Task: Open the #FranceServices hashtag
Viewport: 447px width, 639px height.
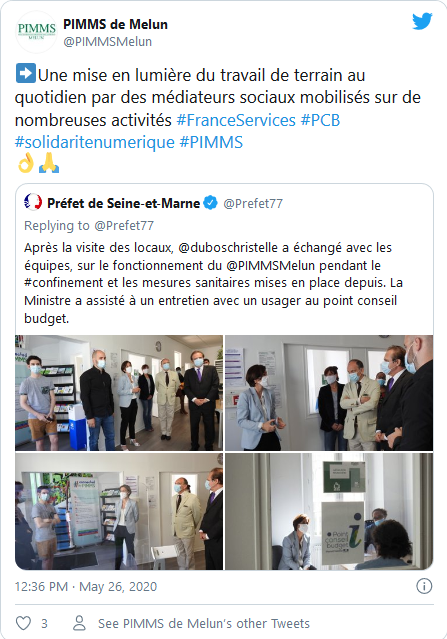Action: pyautogui.click(x=236, y=120)
